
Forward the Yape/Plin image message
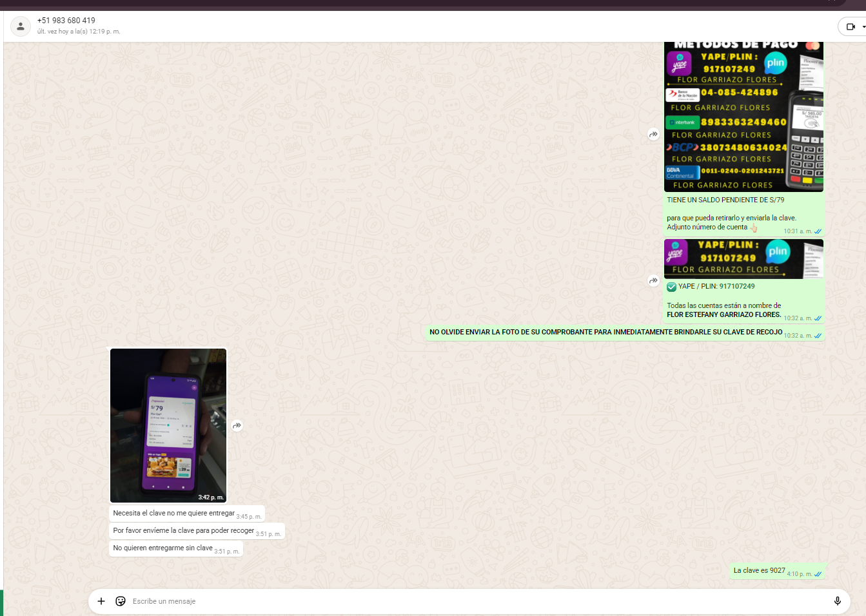pyautogui.click(x=653, y=280)
